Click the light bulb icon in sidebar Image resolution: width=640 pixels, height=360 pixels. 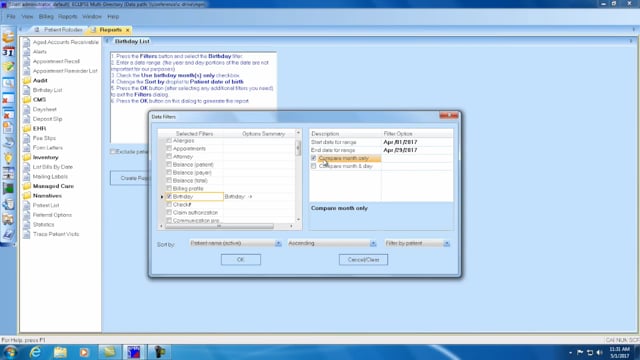click(x=8, y=158)
